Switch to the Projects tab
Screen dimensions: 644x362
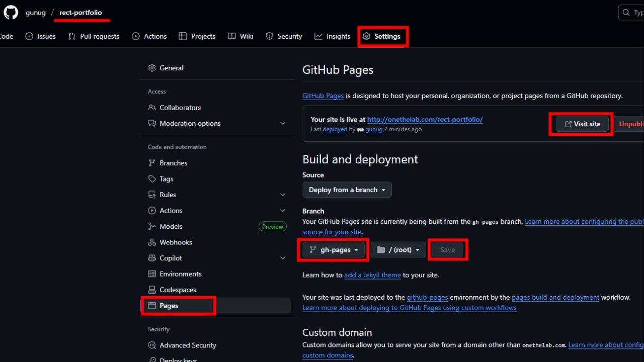coord(197,36)
